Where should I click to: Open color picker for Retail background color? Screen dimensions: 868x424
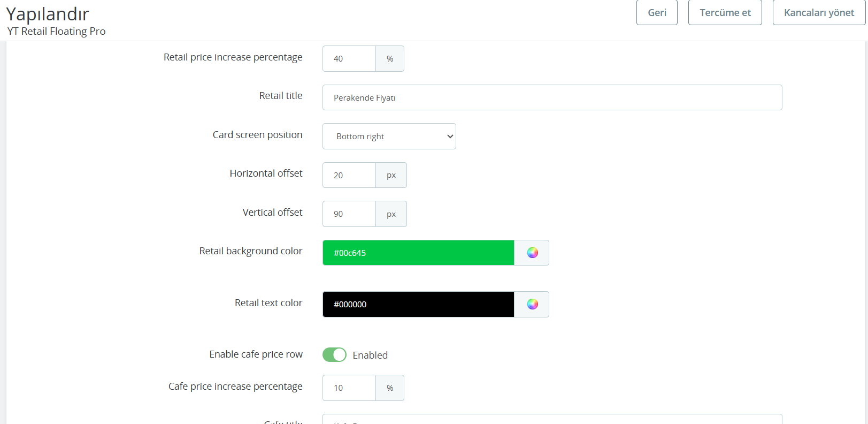532,253
